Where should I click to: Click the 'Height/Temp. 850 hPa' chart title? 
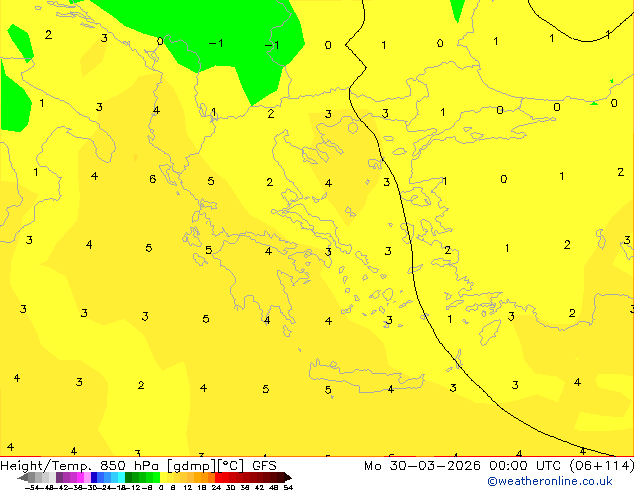81,466
